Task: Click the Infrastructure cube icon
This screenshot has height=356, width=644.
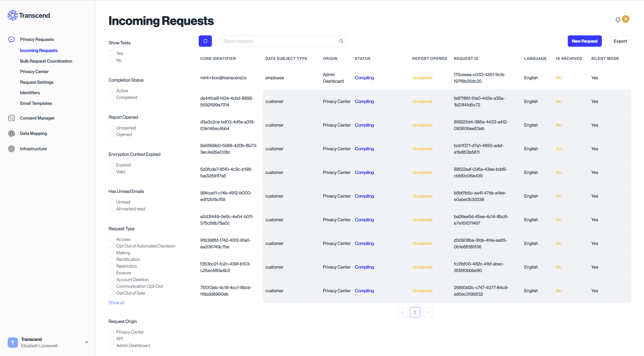Action: click(11, 149)
